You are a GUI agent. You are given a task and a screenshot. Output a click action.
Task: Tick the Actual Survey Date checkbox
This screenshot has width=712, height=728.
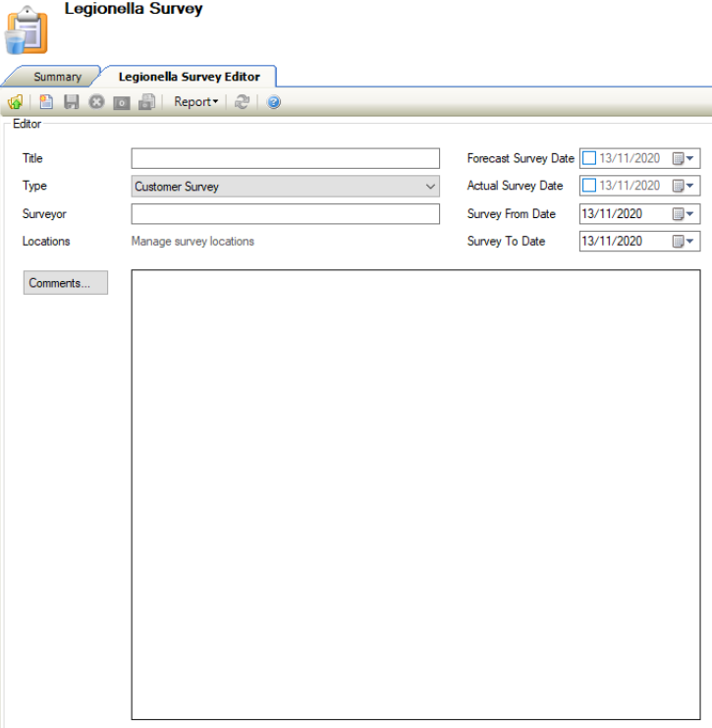[x=589, y=186]
